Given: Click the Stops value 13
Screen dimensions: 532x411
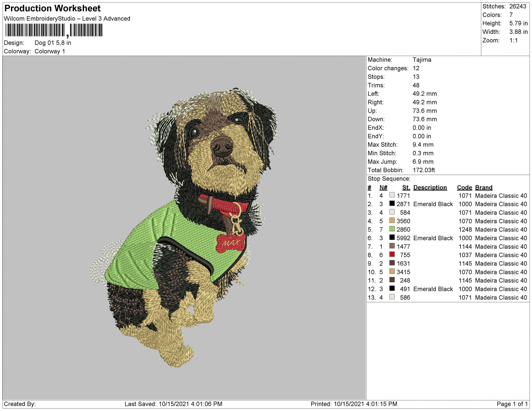Looking at the screenshot, I should point(416,77).
